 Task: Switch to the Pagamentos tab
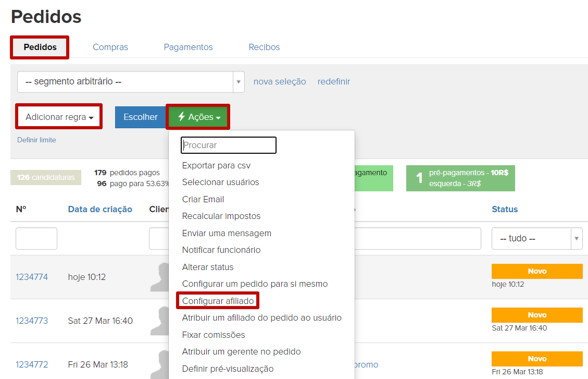coord(188,47)
